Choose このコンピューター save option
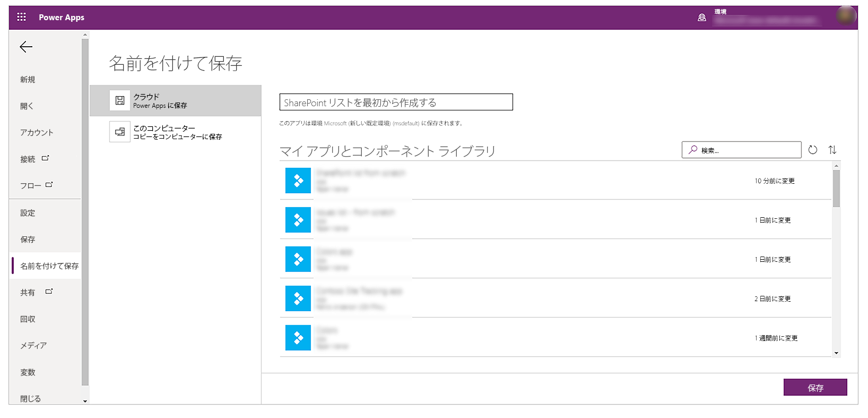The height and width of the screenshot is (418, 868). 176,132
